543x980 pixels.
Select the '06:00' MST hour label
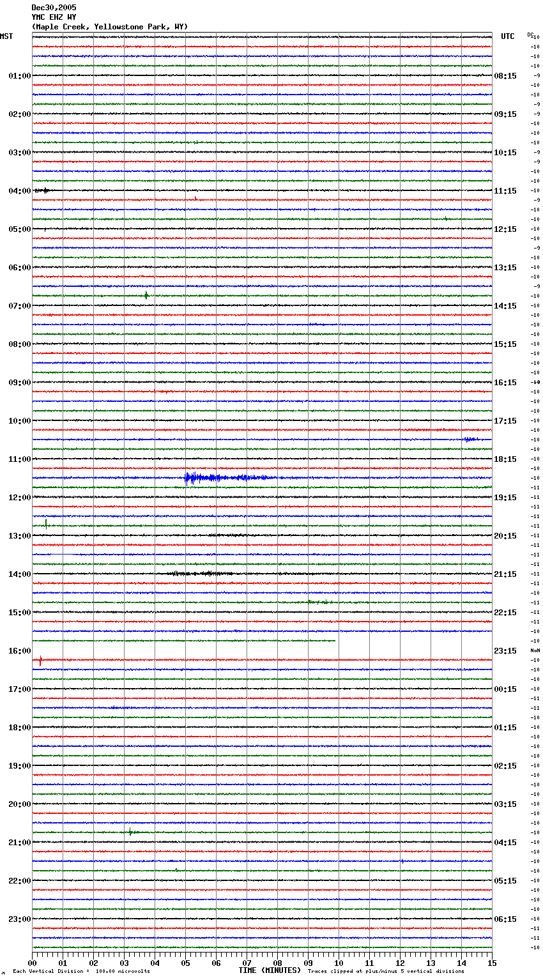20,268
